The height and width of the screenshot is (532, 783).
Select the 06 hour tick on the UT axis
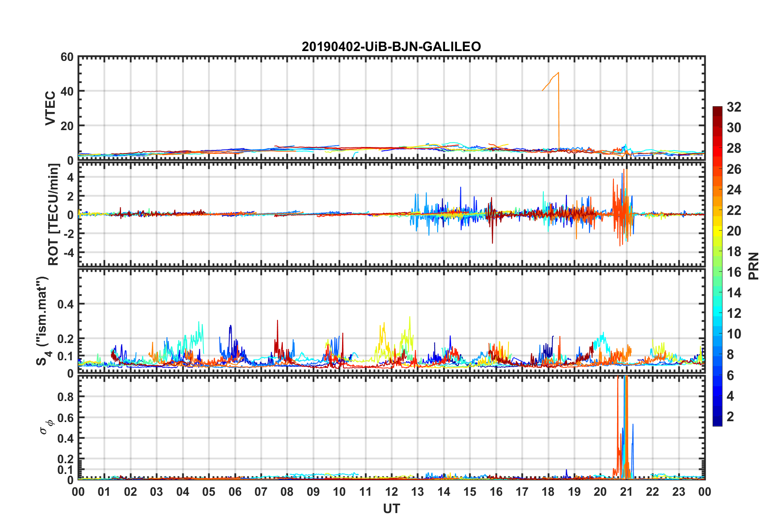(235, 492)
